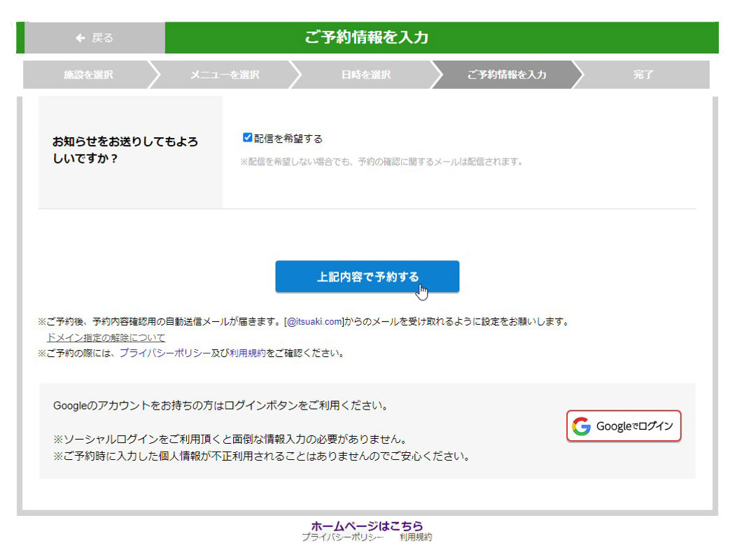Viewport: 735px width, 560px height.
Task: Click the left arrow icon beside 戻る
Action: [80, 38]
